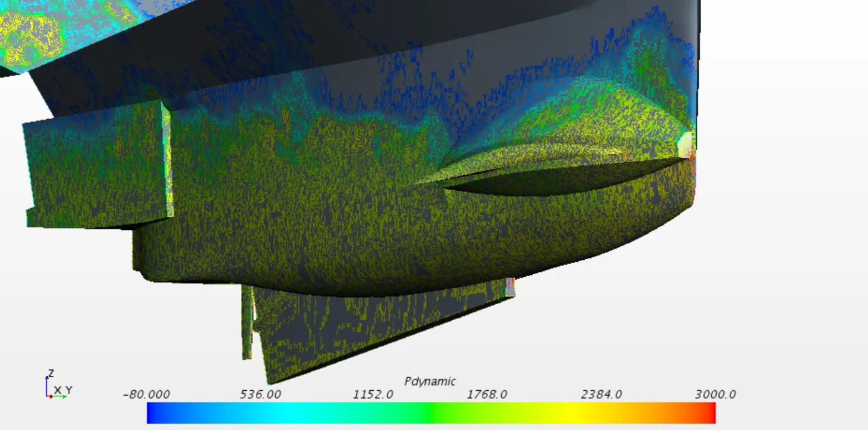
Task: Select the 536.00 legend tick label
Action: tap(260, 394)
